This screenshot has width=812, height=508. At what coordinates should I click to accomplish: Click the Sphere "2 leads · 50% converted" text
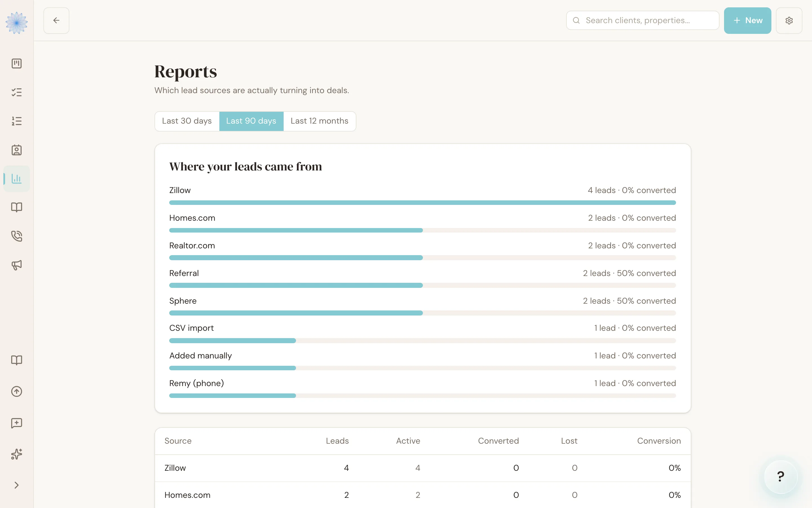(x=629, y=301)
